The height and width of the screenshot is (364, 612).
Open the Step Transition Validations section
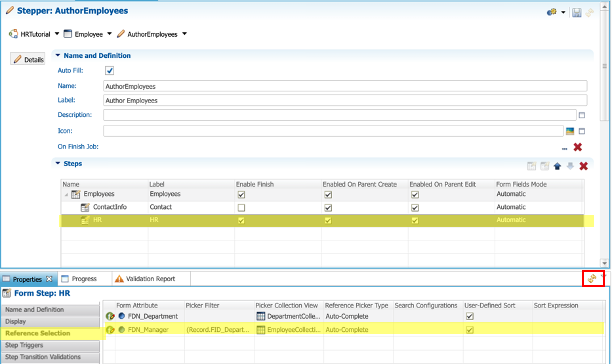(x=50, y=357)
